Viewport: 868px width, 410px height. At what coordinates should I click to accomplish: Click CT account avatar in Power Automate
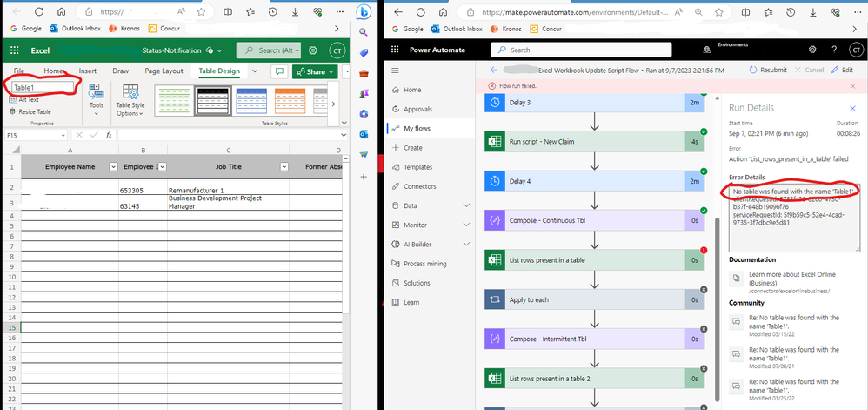[x=855, y=50]
